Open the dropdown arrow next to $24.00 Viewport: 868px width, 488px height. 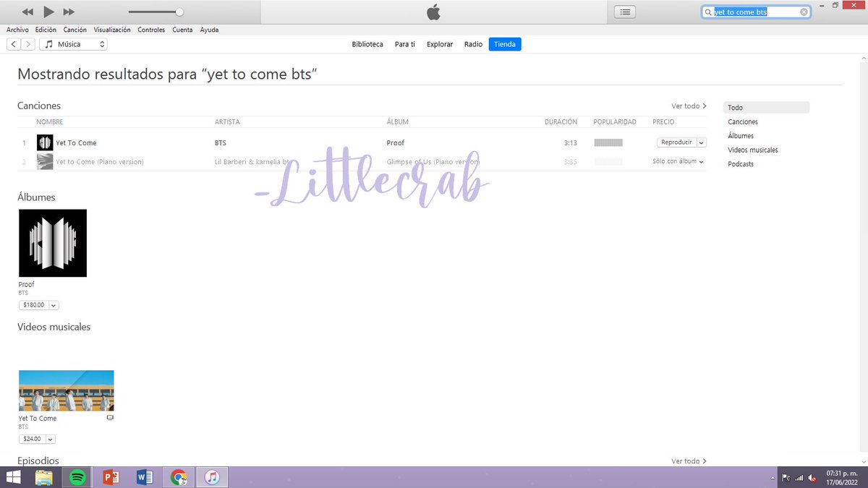[51, 439]
